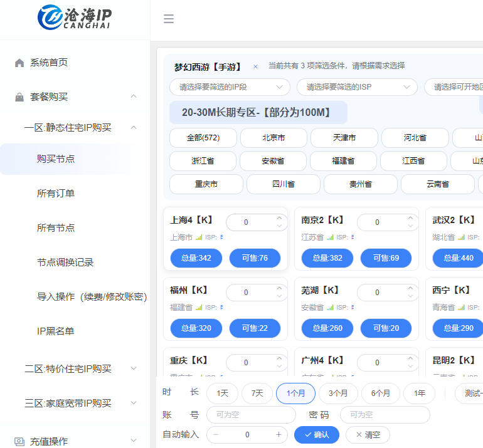Click 可售:69 on 南京2 card

click(386, 258)
